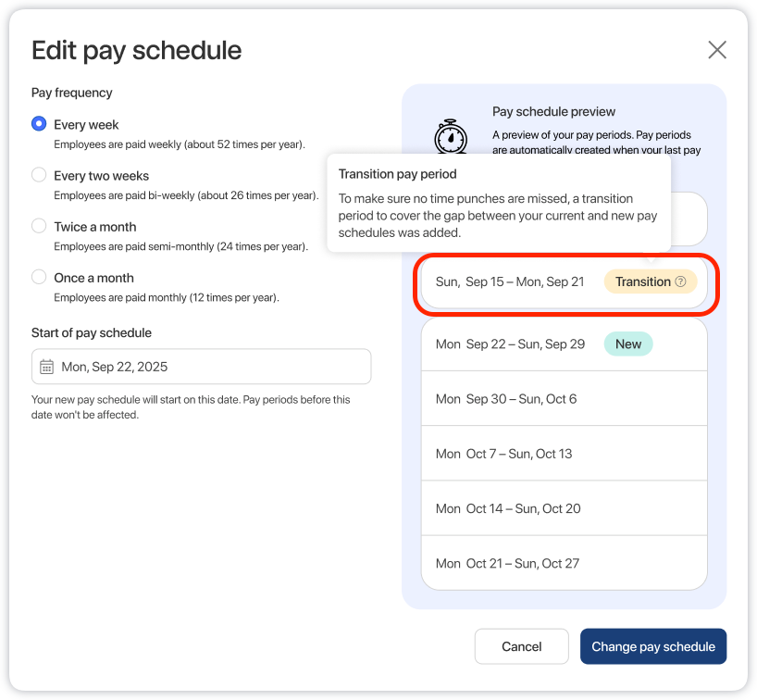Viewport: 757px width, 700px height.
Task: Click the Transition pay period tooltip heading
Action: (397, 173)
